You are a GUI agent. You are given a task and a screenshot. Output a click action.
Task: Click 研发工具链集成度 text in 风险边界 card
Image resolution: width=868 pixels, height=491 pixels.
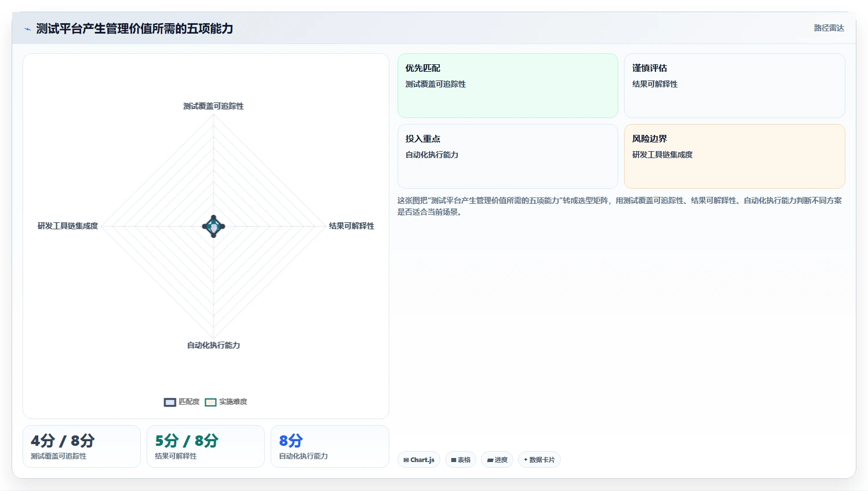(662, 155)
